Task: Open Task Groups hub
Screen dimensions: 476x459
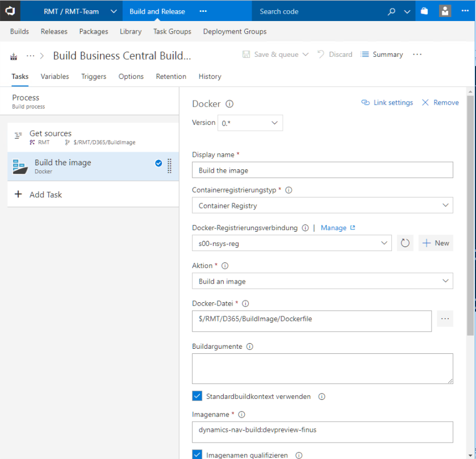Action: (x=172, y=32)
